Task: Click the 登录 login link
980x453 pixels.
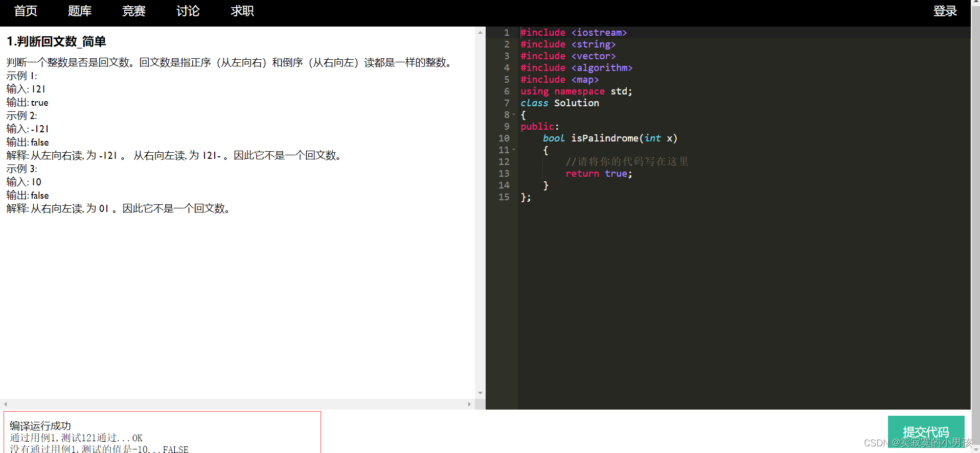Action: (x=945, y=11)
